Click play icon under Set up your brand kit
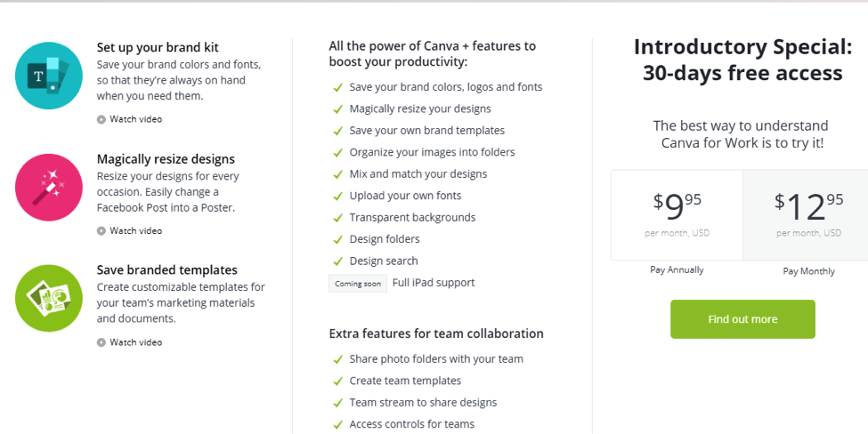This screenshot has height=434, width=868. pos(101,119)
